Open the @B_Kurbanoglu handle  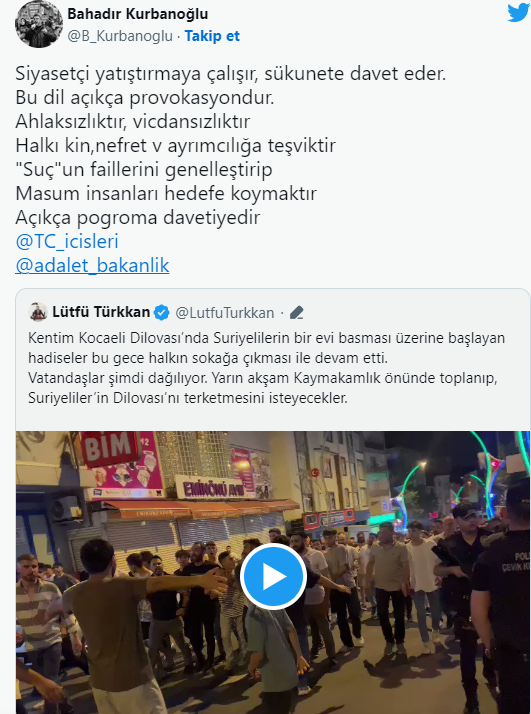pos(120,36)
